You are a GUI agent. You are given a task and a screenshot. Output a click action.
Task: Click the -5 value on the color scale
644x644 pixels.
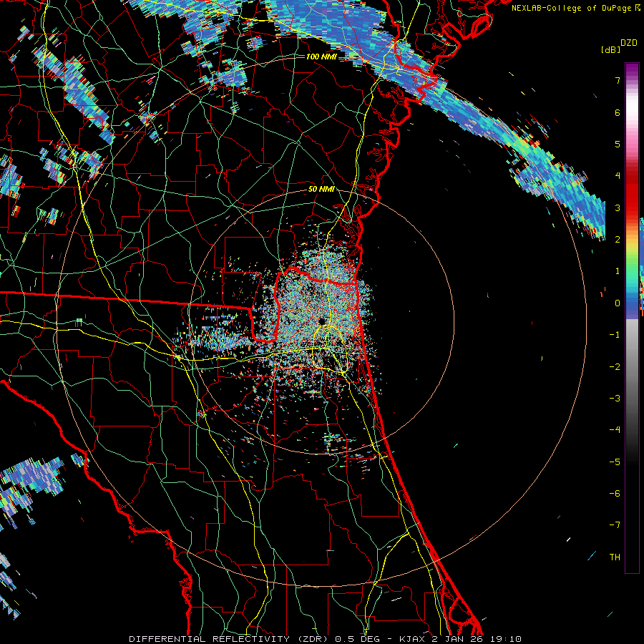pos(615,462)
